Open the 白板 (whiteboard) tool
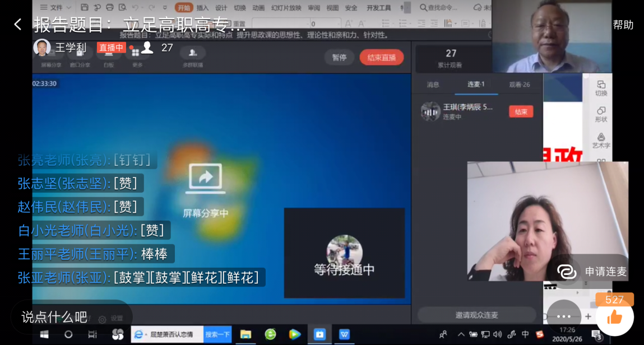Screen dimensions: 644x345 (108, 59)
